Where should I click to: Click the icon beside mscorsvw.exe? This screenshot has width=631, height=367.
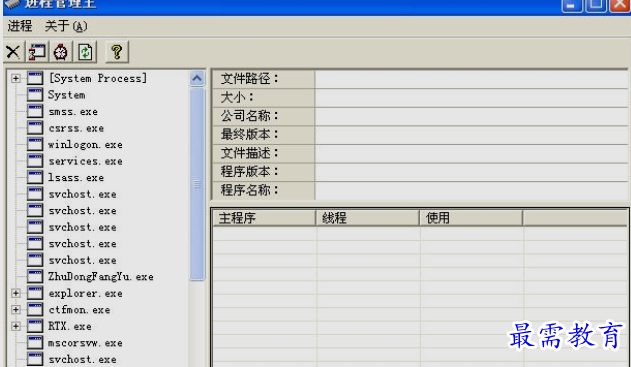[x=35, y=343]
